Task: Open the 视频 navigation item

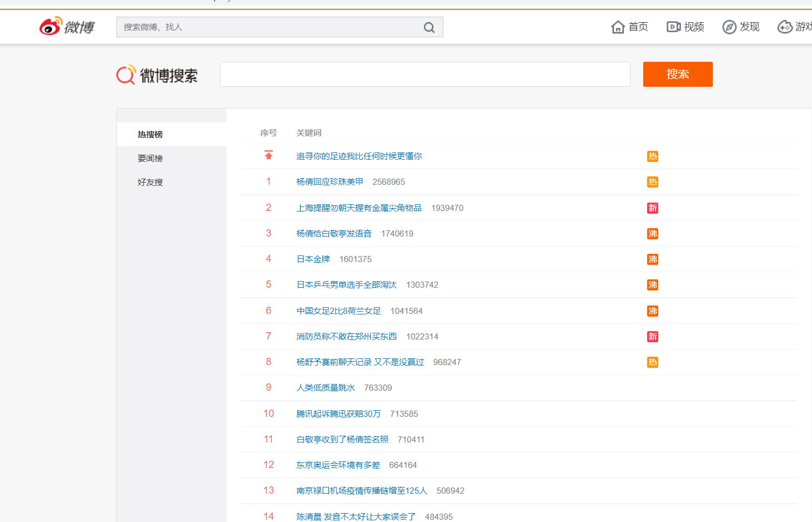Action: coord(686,27)
